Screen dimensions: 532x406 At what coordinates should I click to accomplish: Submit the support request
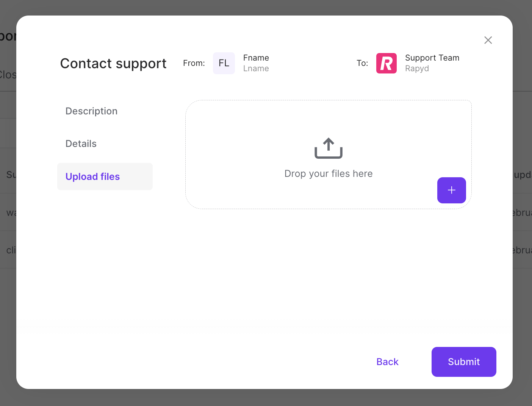(x=464, y=362)
